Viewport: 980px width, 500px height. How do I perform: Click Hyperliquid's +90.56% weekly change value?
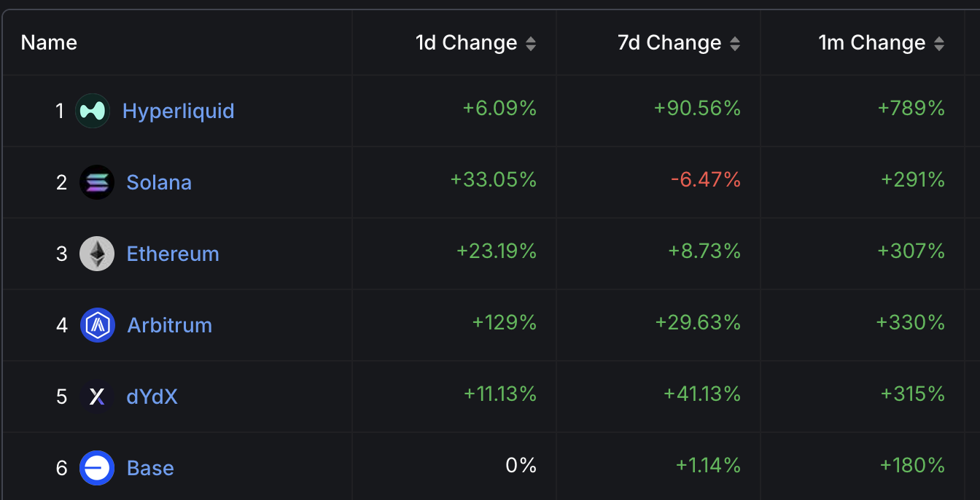click(x=697, y=109)
